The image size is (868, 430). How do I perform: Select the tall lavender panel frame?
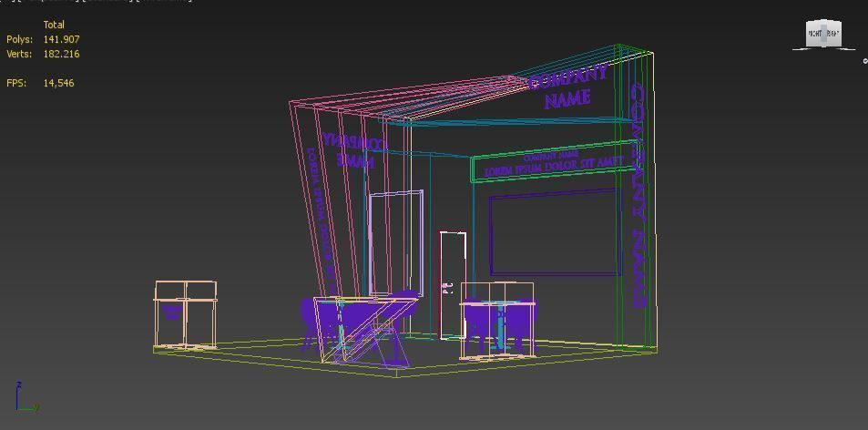(396, 242)
